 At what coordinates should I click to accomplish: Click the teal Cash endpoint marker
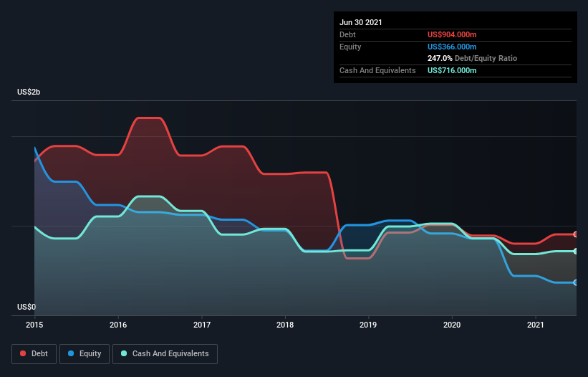[x=576, y=252]
